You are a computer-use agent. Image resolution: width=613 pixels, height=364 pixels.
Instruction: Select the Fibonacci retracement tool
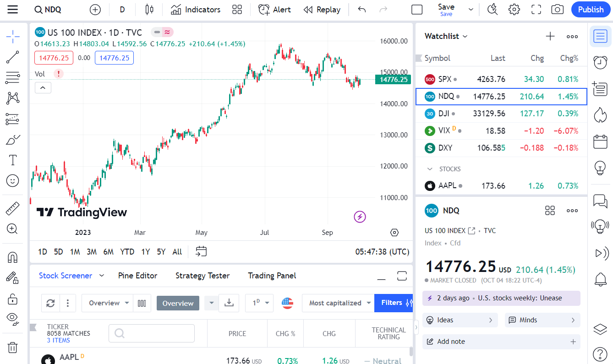[x=13, y=78]
